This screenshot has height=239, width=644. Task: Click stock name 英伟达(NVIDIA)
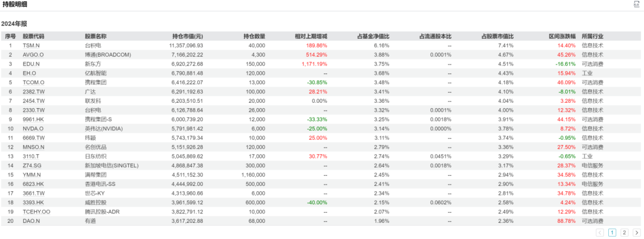[104, 128]
